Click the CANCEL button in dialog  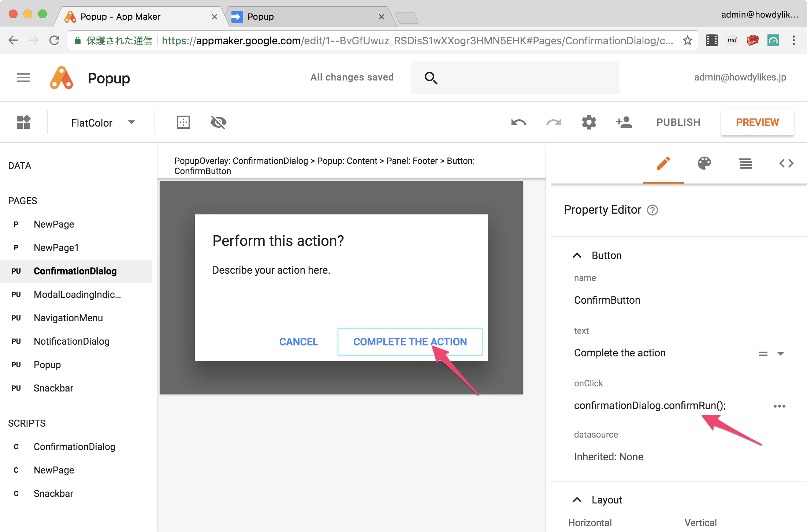click(299, 342)
